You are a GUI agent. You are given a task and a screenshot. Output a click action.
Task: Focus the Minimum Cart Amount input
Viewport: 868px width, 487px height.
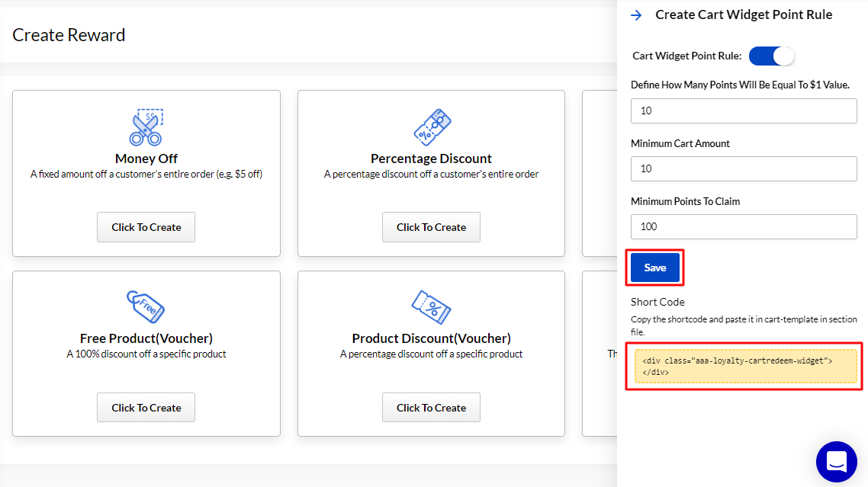point(744,168)
